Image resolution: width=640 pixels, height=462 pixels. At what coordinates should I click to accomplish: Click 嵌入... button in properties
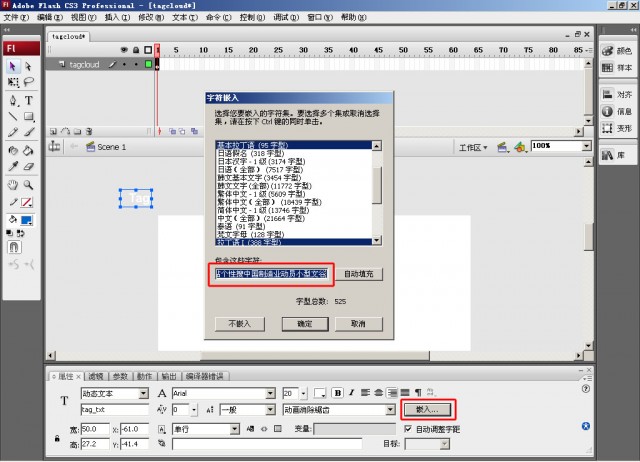[x=427, y=409]
